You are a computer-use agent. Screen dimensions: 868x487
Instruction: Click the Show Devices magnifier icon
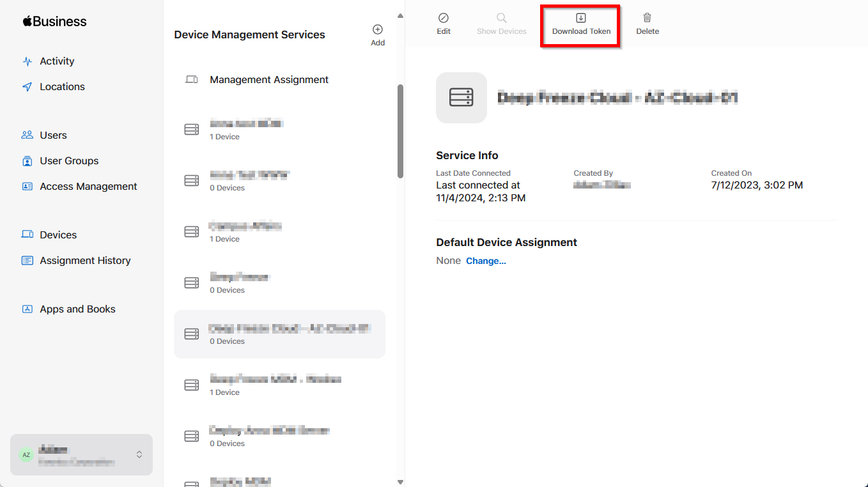pyautogui.click(x=502, y=18)
